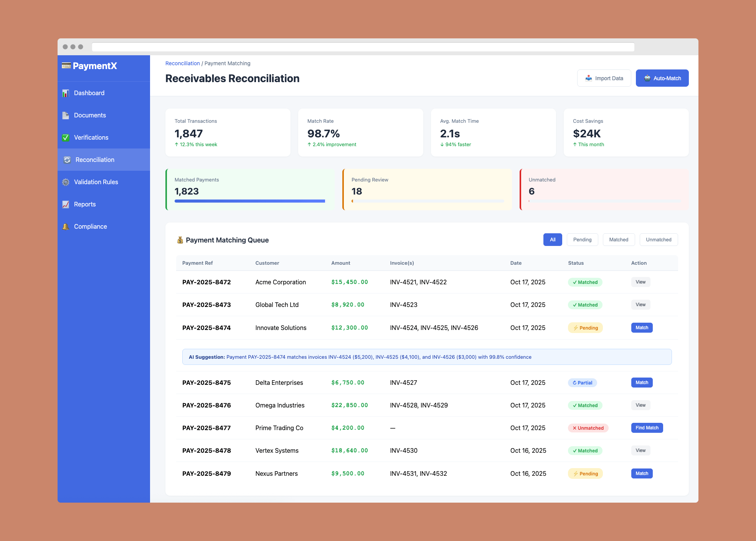Click the Validation Rules gear icon

(x=66, y=182)
